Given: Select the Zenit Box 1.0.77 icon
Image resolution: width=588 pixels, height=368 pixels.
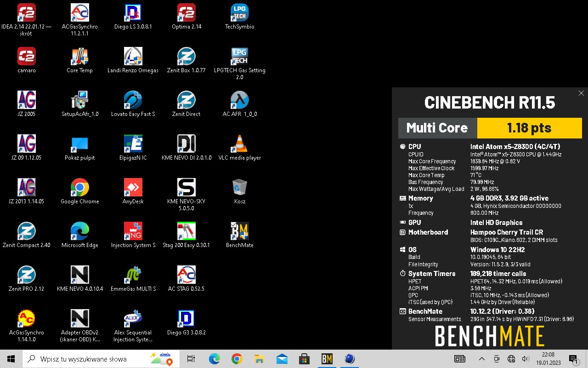Looking at the screenshot, I should (x=186, y=57).
